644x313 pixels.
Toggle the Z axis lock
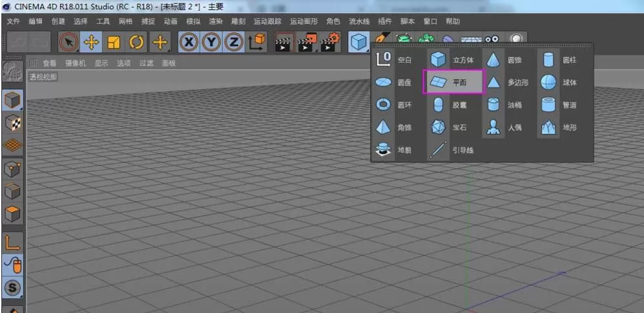pyautogui.click(x=234, y=42)
